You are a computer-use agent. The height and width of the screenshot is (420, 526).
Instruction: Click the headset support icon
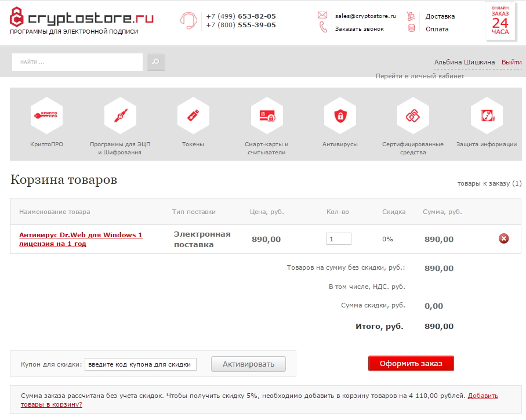[188, 21]
